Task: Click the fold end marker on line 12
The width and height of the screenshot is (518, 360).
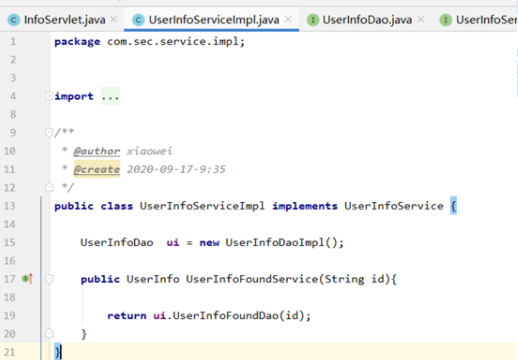Action: pyautogui.click(x=49, y=187)
